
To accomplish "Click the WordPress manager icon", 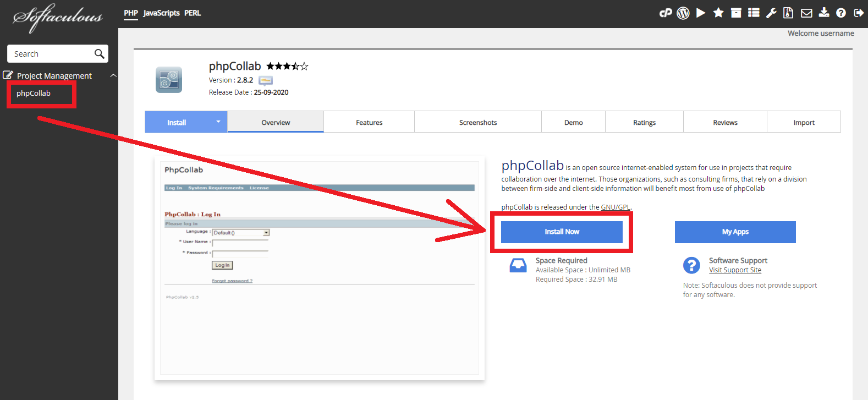I will [683, 13].
